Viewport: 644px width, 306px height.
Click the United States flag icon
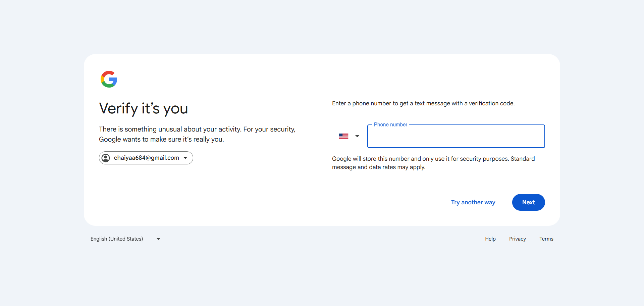click(x=343, y=136)
